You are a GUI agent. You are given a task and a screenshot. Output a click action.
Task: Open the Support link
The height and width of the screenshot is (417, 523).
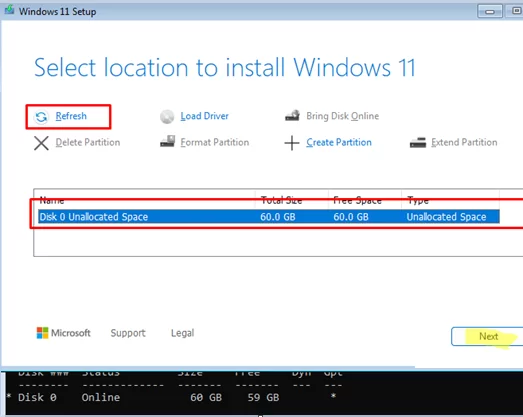click(x=128, y=333)
